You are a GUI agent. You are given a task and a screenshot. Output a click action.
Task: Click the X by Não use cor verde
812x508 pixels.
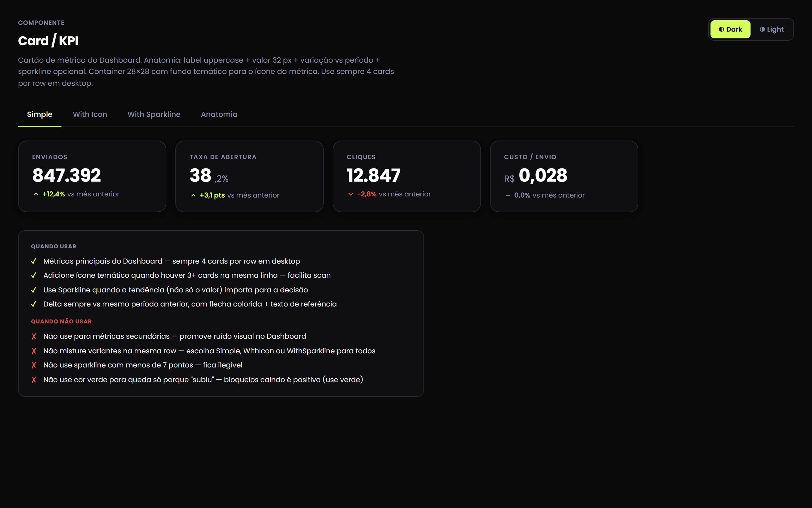click(x=34, y=380)
